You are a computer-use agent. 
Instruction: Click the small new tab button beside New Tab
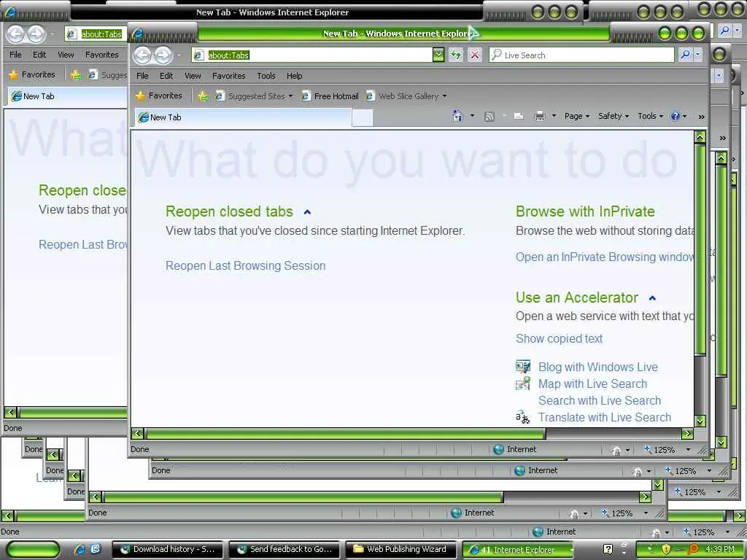click(x=362, y=117)
